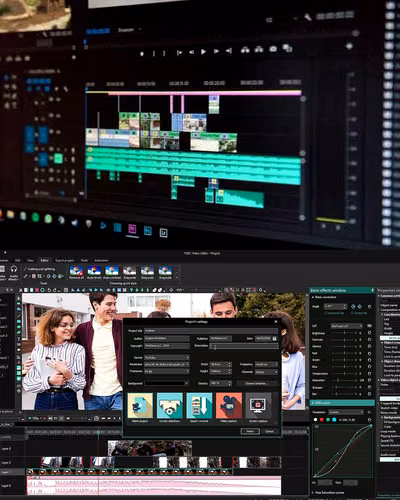The image size is (400, 500).
Task: Open the Date calendar picker icon
Action: [275, 338]
